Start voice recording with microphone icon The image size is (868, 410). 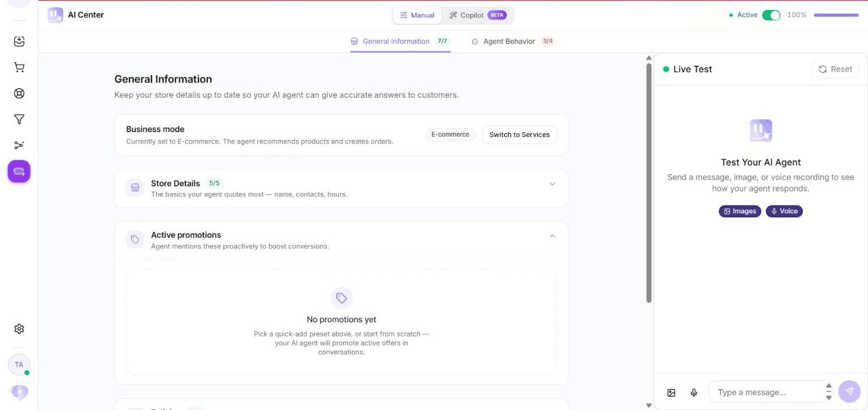point(694,392)
